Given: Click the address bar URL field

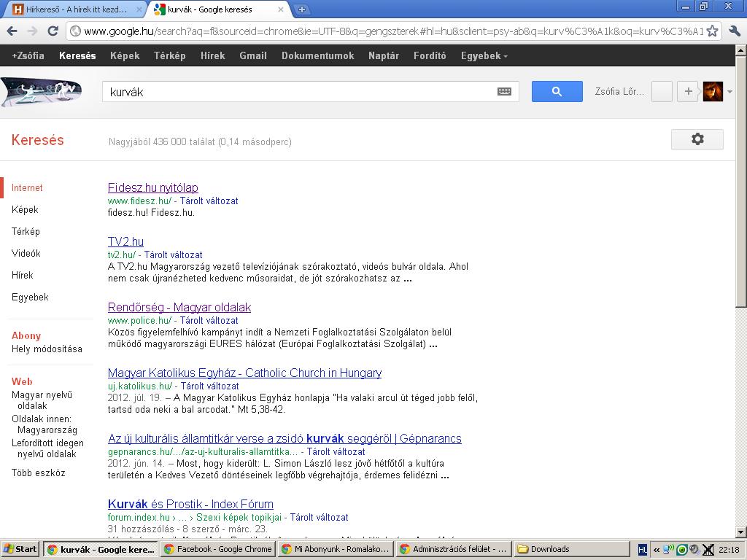Looking at the screenshot, I should pyautogui.click(x=393, y=31).
